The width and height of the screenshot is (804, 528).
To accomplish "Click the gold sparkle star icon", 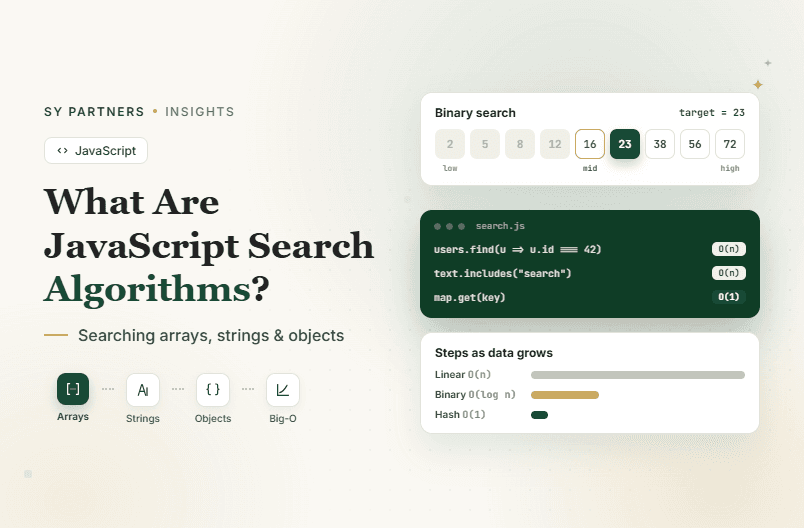I will pyautogui.click(x=757, y=85).
